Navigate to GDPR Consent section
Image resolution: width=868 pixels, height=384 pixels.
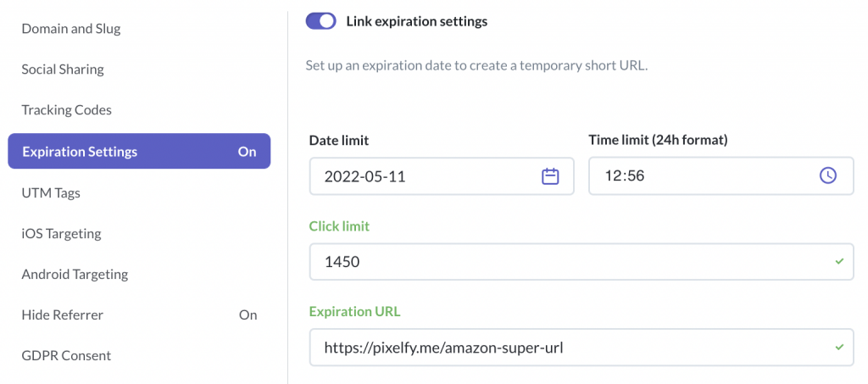point(66,356)
